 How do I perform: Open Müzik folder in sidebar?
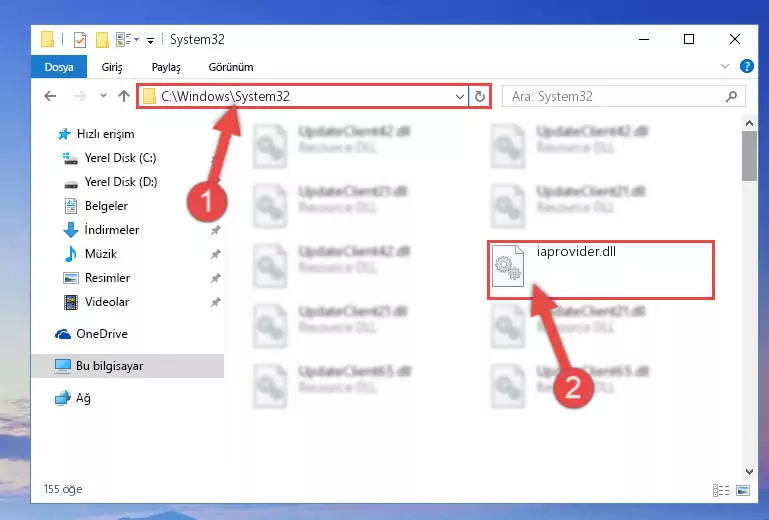[x=101, y=254]
